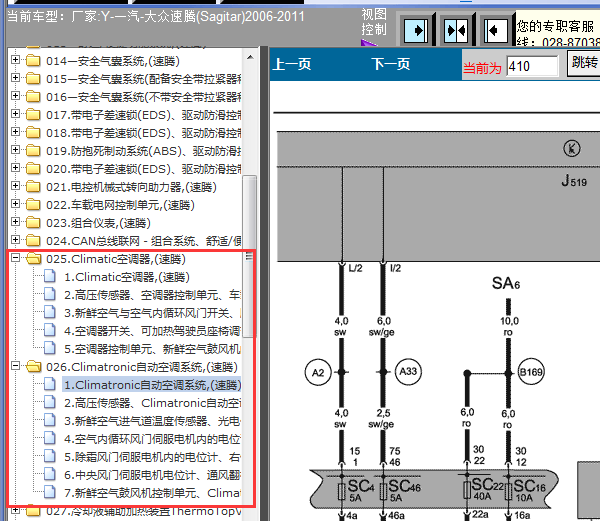Open page 4.空调器开关、可加热驾驶员座椅
The width and height of the screenshot is (600, 521).
[152, 331]
